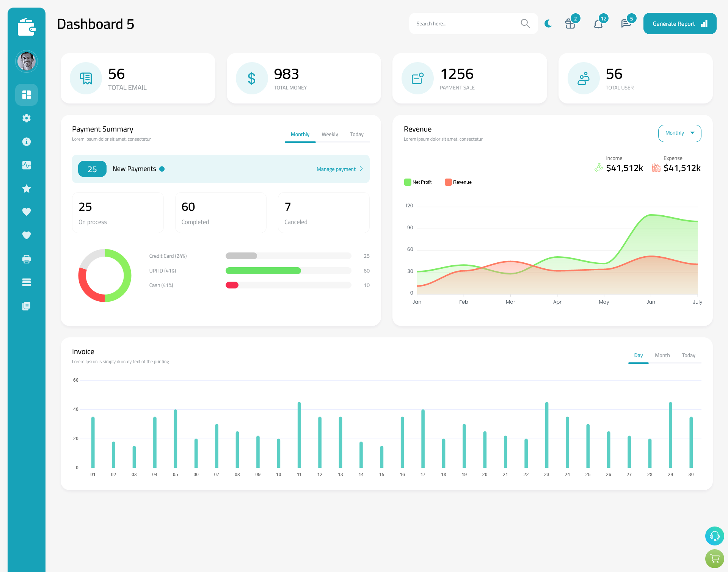Screen dimensions: 728x572
Task: Click the gift/offers icon with badge
Action: click(x=570, y=24)
